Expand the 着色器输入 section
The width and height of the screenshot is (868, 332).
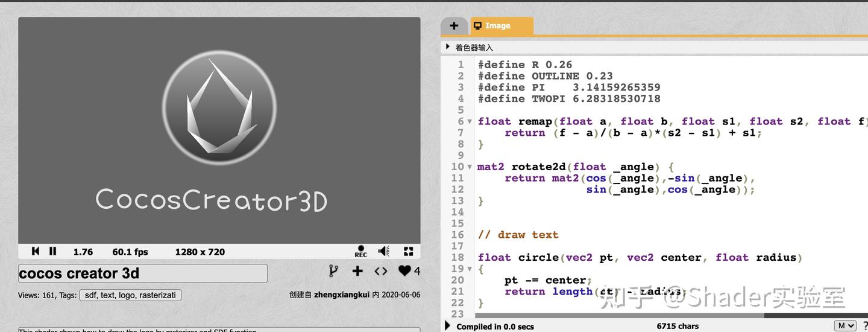click(x=448, y=46)
